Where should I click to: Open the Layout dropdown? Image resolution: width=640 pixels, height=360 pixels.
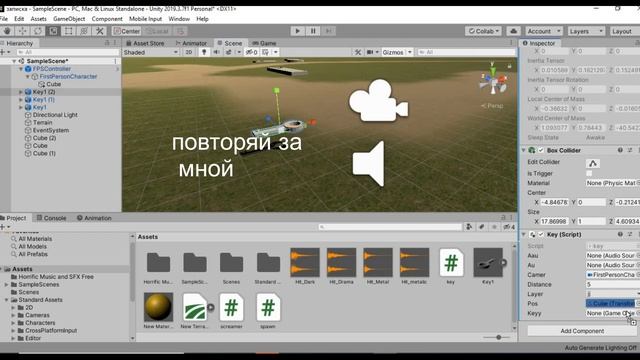[624, 31]
